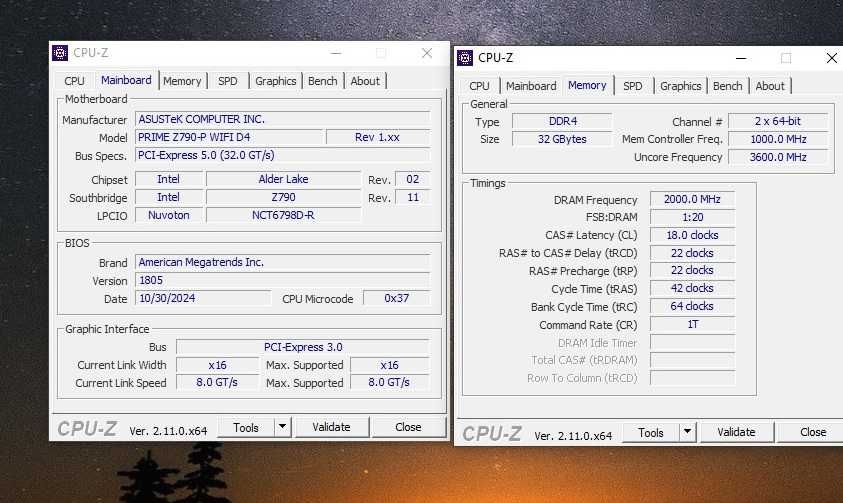Open the Memory tab in the left window
This screenshot has height=503, width=843.
pyautogui.click(x=182, y=81)
